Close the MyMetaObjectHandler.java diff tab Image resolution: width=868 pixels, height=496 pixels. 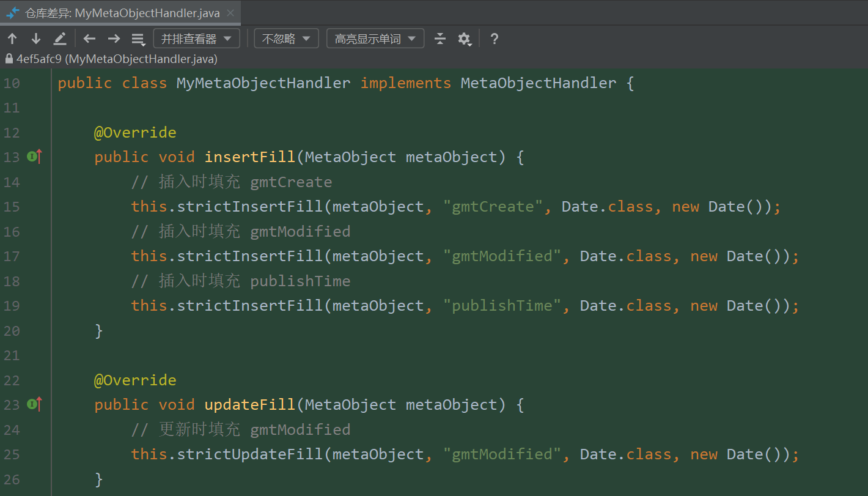click(x=230, y=13)
